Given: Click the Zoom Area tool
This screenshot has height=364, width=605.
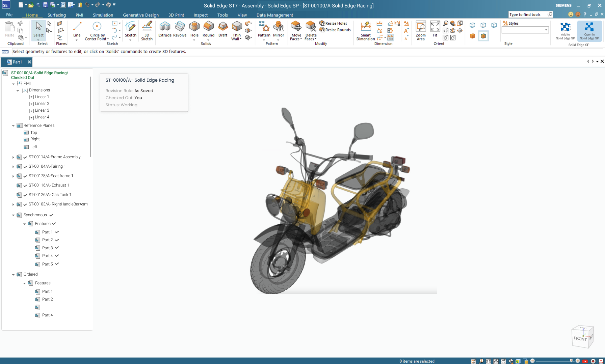Looking at the screenshot, I should click(421, 31).
